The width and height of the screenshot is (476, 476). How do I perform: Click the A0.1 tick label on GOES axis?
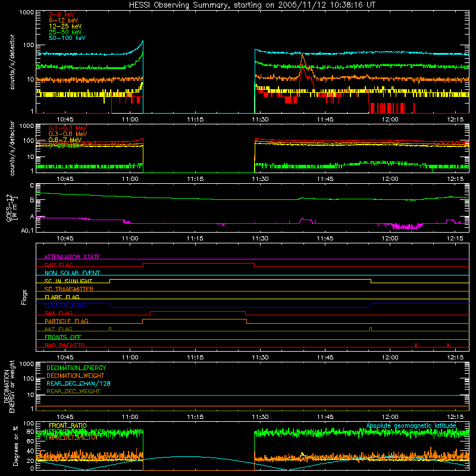click(27, 230)
